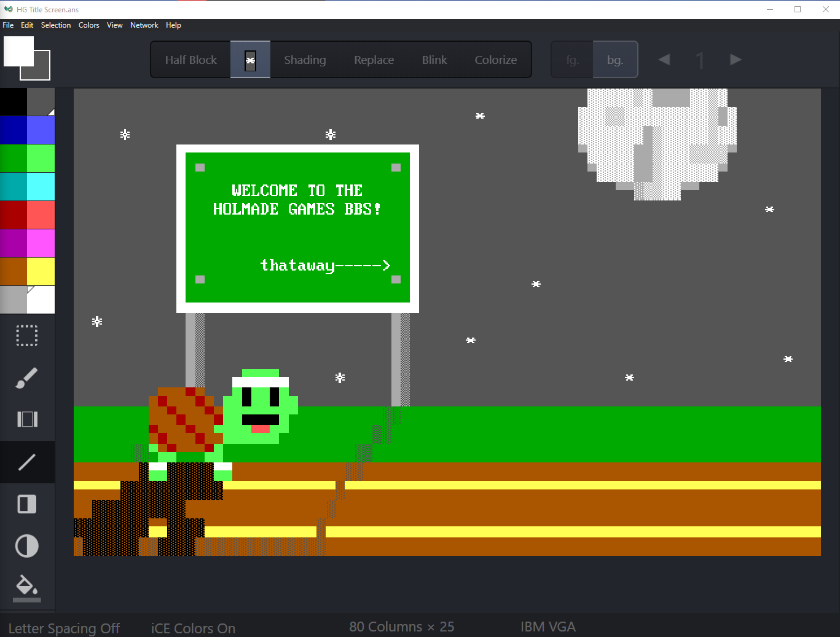Pick the Rectangle tool icon

tap(27, 504)
